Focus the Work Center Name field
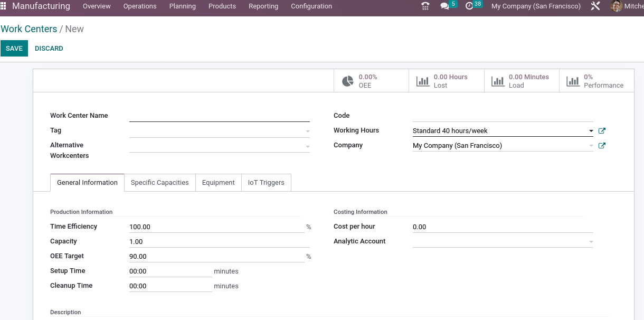644x320 pixels. pyautogui.click(x=220, y=116)
